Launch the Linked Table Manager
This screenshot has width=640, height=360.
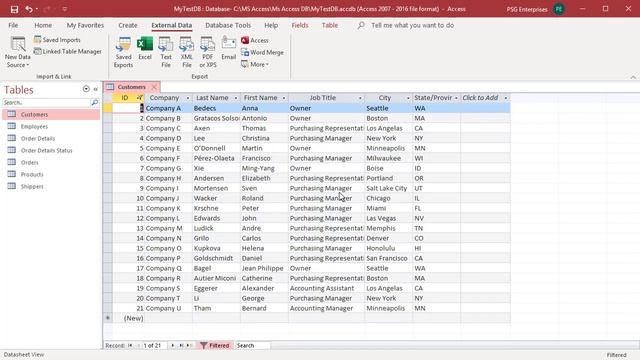click(x=68, y=51)
